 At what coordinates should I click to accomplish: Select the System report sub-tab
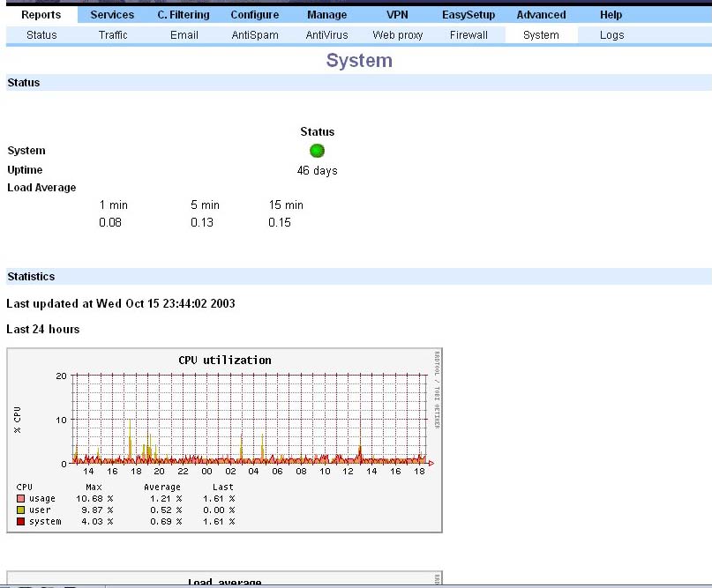point(541,35)
